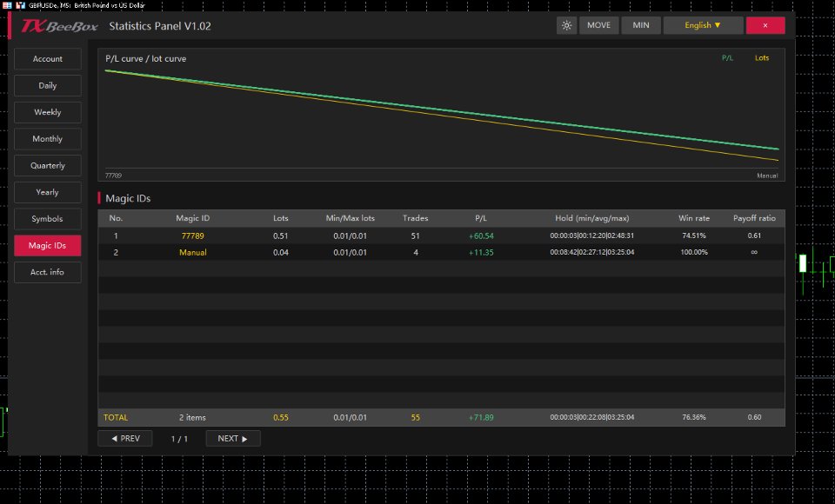The image size is (835, 504).
Task: Click the 51 trades cell
Action: pos(416,235)
